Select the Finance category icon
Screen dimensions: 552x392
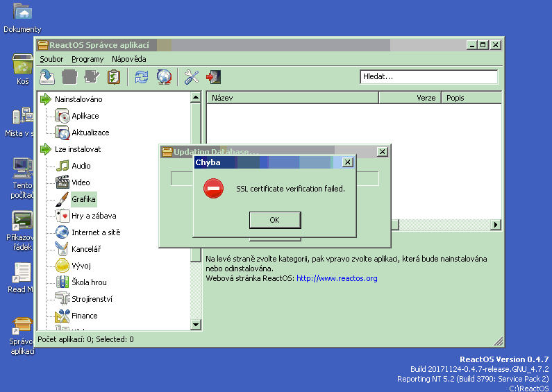tap(62, 316)
